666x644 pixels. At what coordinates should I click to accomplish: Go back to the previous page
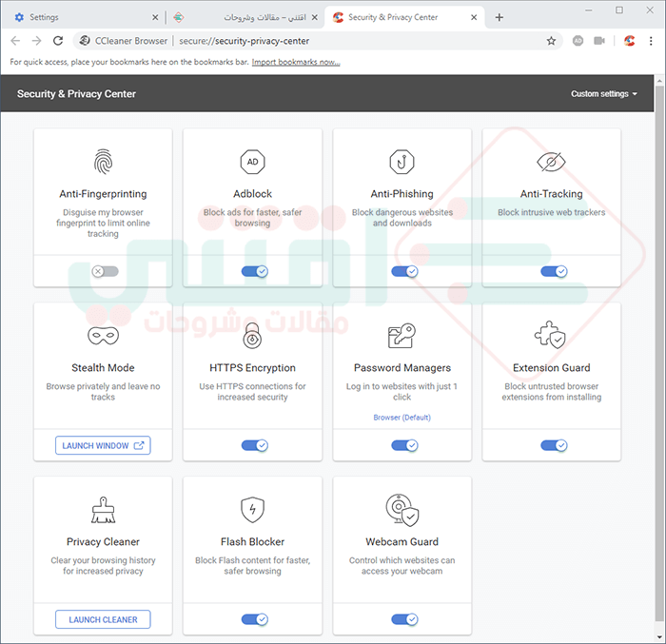(15, 41)
